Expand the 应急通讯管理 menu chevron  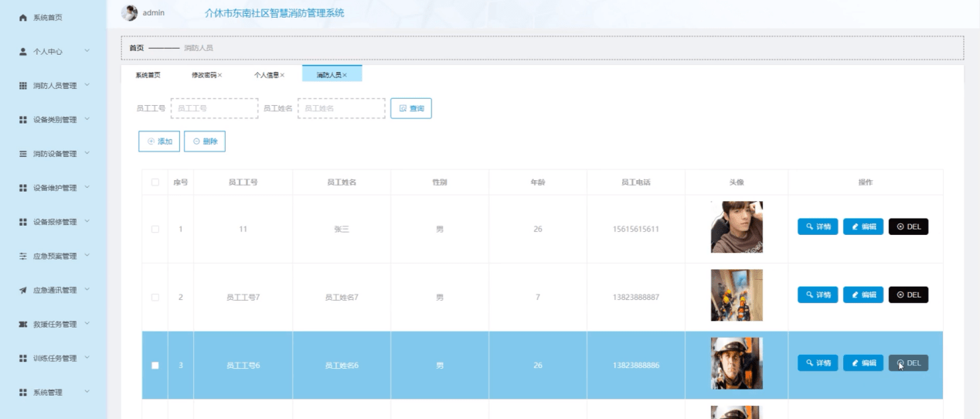pos(87,289)
